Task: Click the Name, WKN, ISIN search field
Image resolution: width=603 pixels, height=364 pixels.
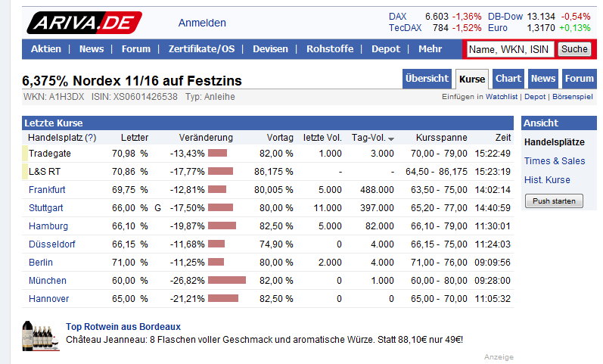Action: point(509,49)
